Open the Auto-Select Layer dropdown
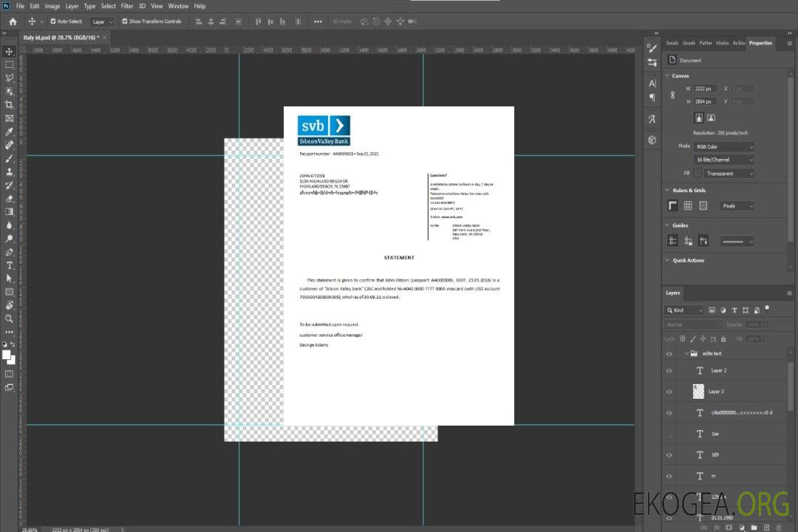Image resolution: width=798 pixels, height=532 pixels. tap(102, 22)
